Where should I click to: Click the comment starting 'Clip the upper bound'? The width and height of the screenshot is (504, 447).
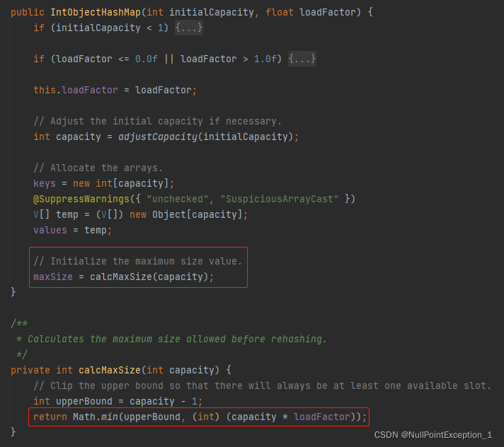pos(263,385)
